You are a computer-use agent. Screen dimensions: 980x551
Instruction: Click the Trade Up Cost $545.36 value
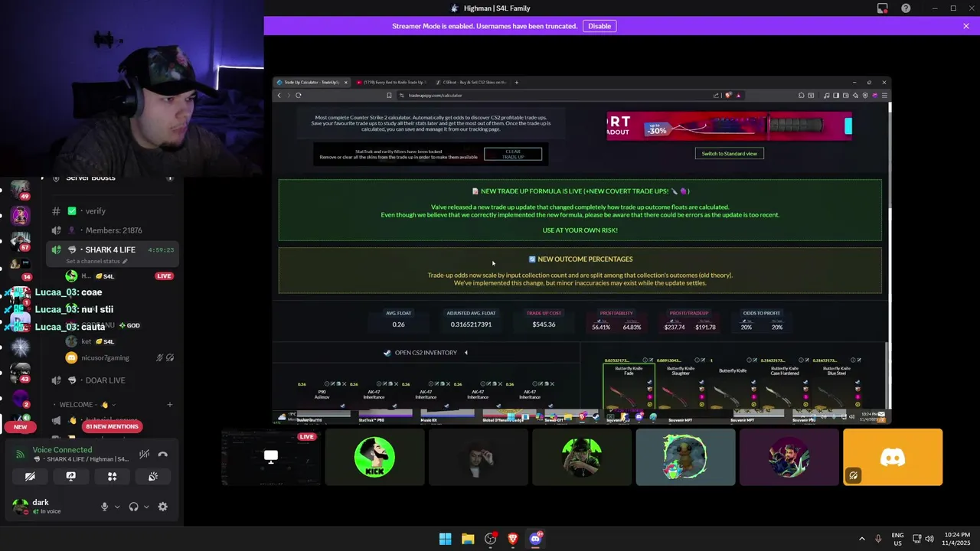point(544,324)
